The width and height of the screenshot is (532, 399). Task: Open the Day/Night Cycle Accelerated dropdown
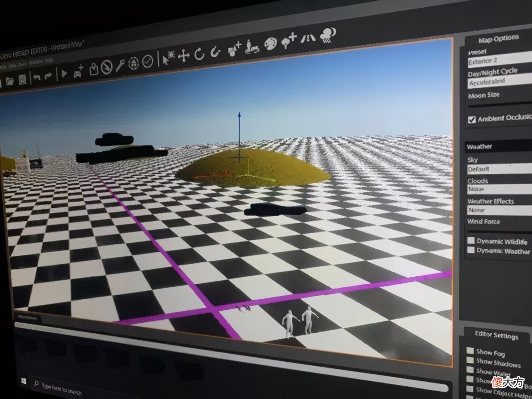point(500,82)
